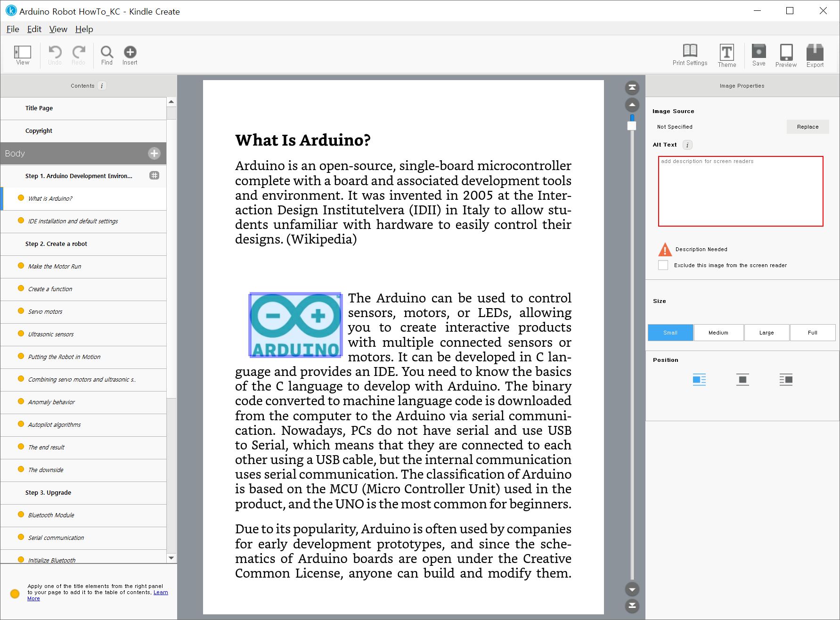The width and height of the screenshot is (840, 620).
Task: Set image size to Small
Action: click(x=670, y=333)
